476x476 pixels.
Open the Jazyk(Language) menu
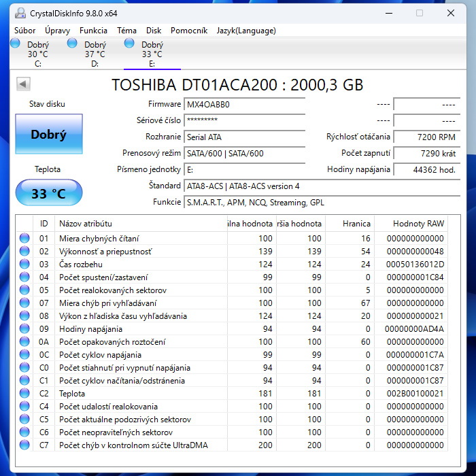246,31
